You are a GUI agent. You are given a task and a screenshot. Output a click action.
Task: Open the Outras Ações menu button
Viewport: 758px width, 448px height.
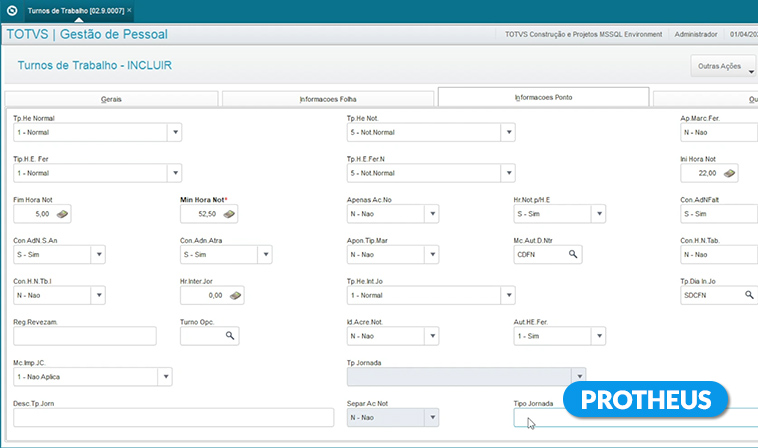pos(720,66)
